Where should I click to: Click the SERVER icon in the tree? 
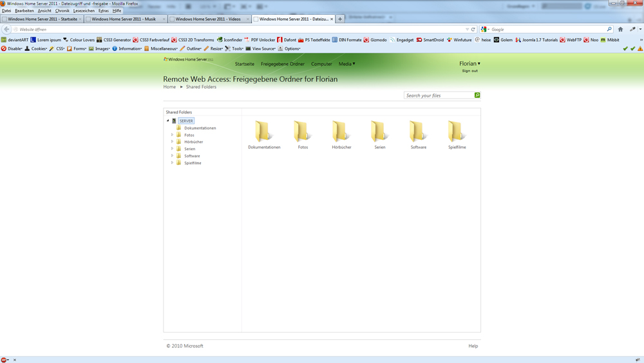(x=174, y=121)
